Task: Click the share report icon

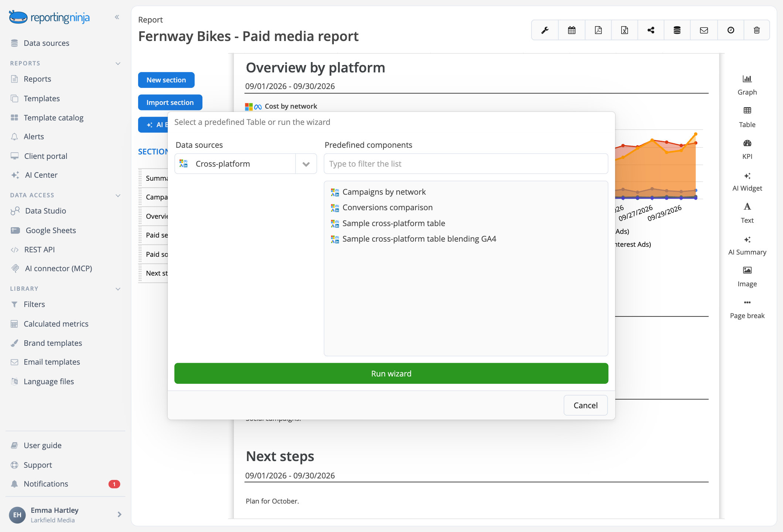Action: coord(651,30)
